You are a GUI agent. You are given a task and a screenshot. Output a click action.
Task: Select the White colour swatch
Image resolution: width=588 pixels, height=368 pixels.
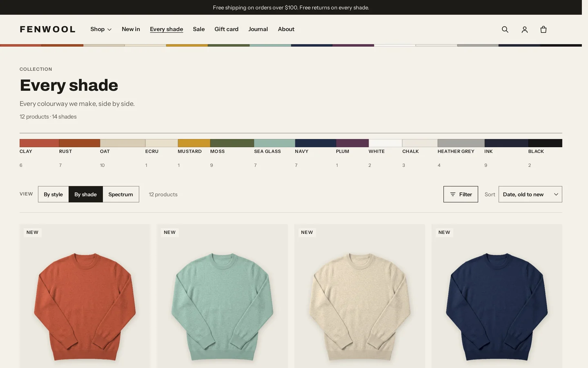[x=385, y=143]
